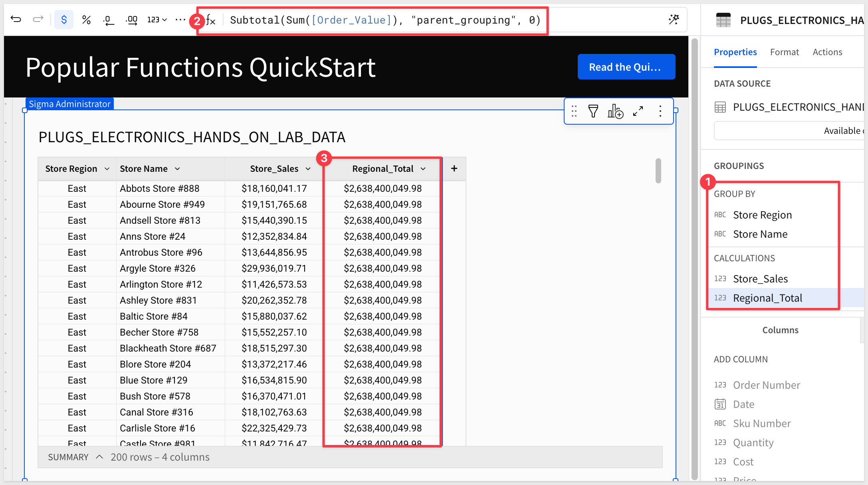Click the table filter funnel icon
This screenshot has height=485, width=868.
[593, 111]
